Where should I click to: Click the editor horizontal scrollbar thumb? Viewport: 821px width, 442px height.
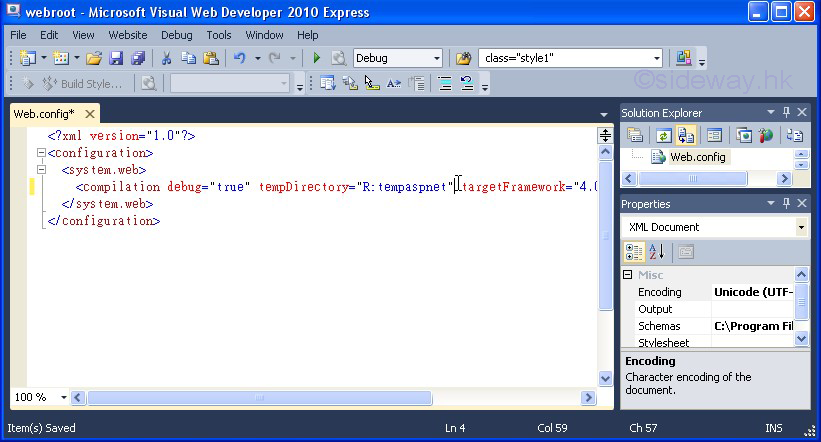pos(260,397)
